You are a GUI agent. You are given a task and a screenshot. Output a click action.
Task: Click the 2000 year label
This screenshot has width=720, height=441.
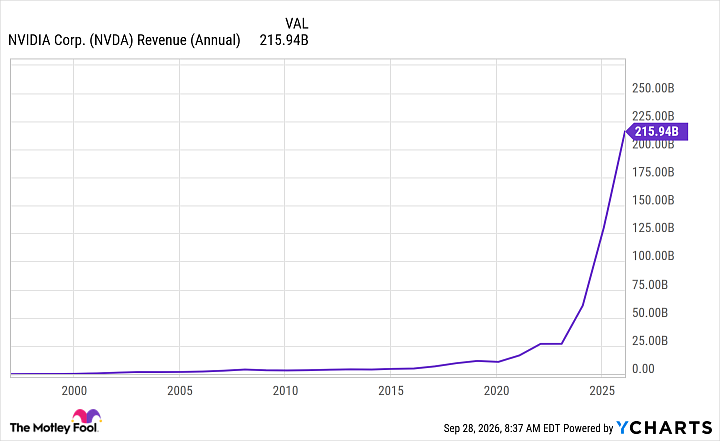pos(74,390)
